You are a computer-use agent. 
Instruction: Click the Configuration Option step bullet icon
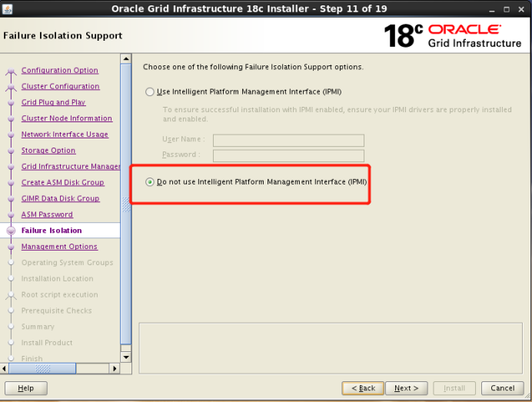pos(11,71)
